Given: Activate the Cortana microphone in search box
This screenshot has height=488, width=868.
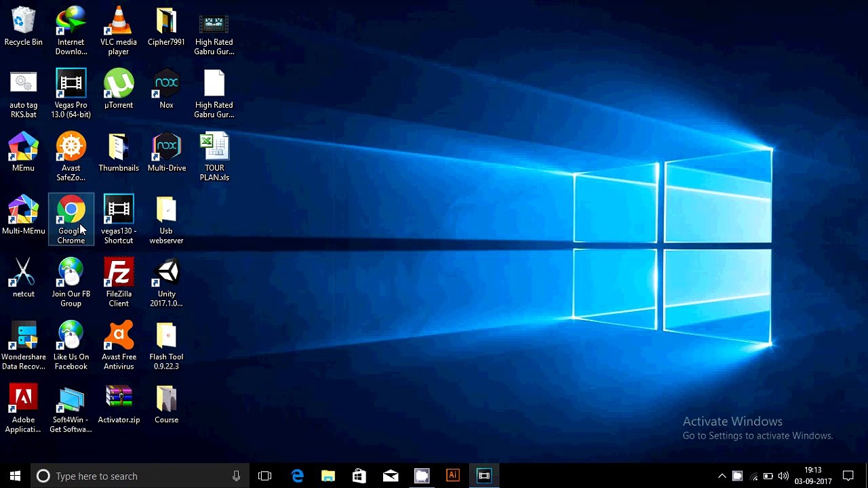Looking at the screenshot, I should (x=236, y=476).
